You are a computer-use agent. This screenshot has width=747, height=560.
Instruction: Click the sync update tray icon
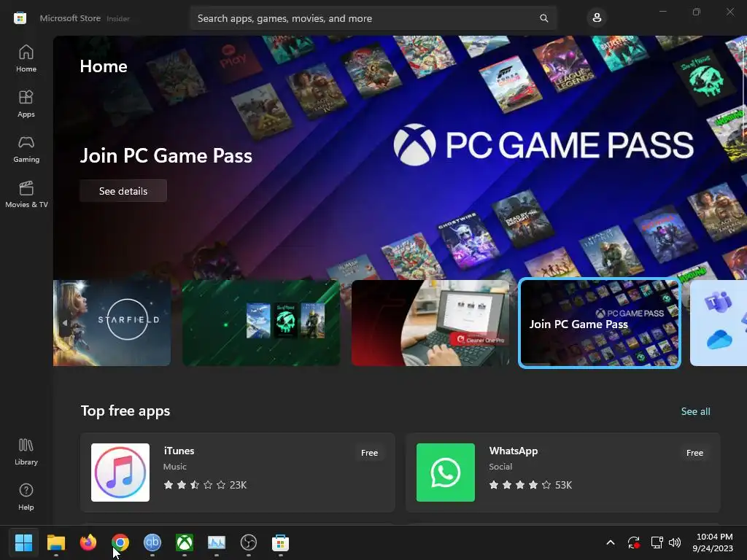(x=634, y=542)
